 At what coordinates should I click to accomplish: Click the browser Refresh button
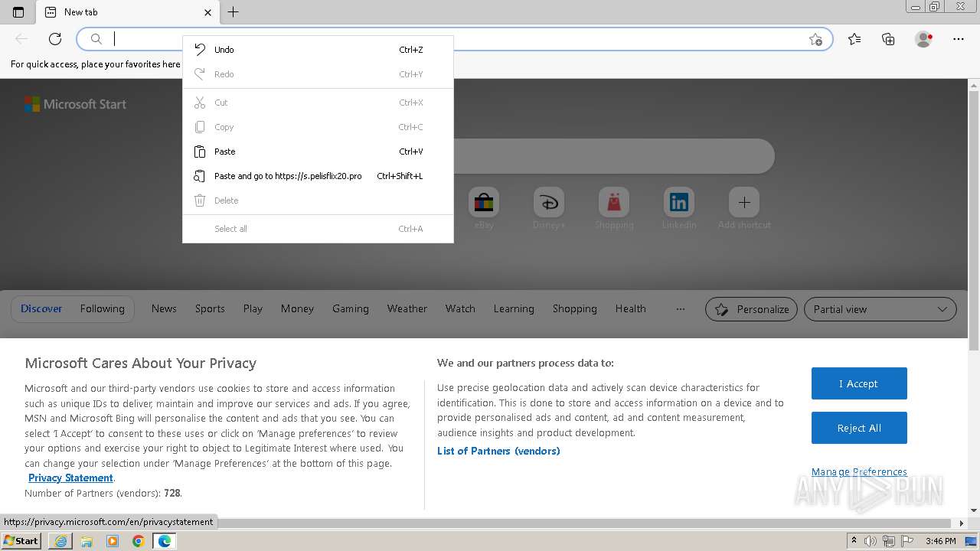(x=55, y=39)
